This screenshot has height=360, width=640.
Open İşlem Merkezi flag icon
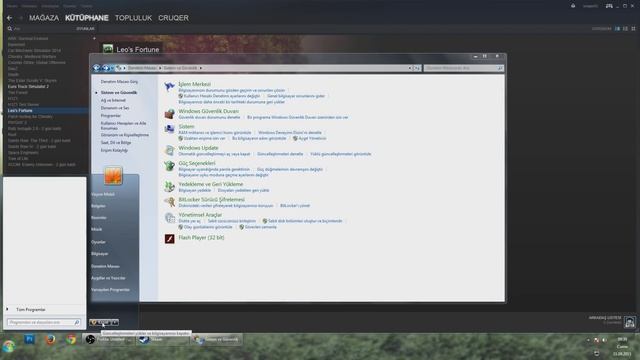click(169, 87)
